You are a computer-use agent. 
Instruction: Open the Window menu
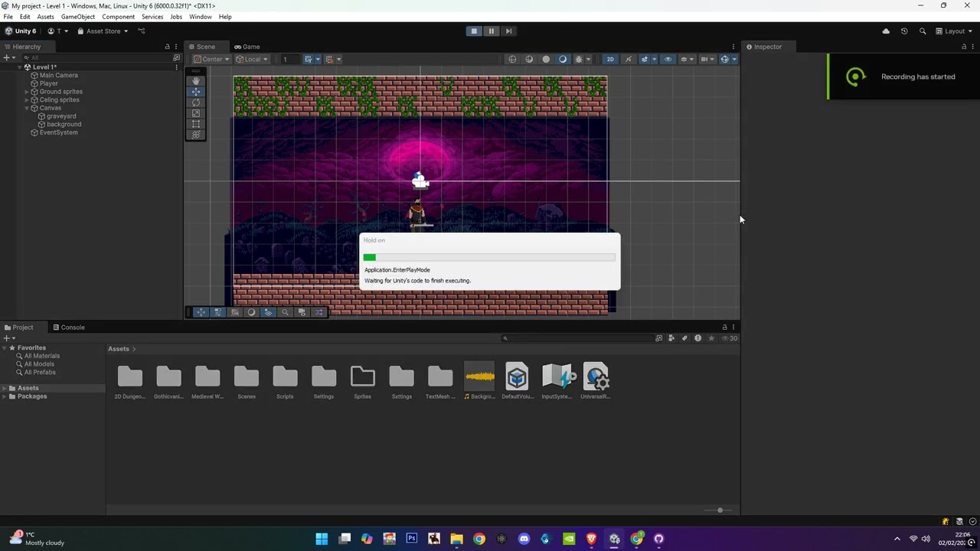pos(200,17)
